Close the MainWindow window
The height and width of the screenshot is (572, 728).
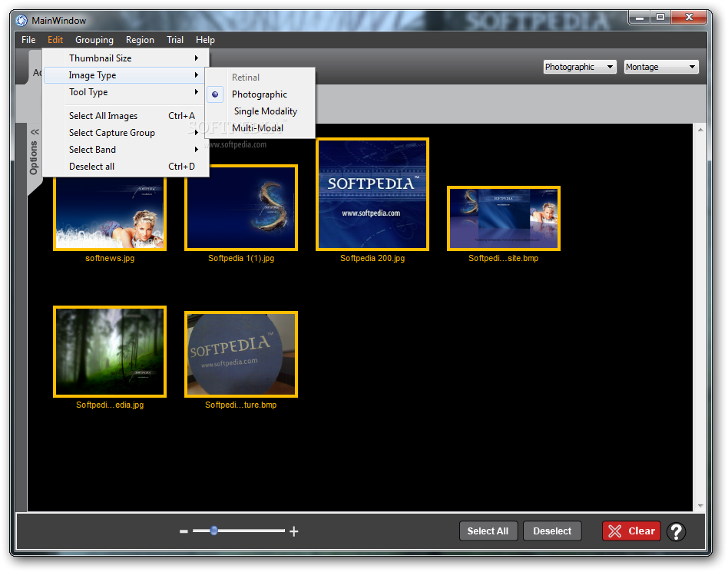coord(689,17)
